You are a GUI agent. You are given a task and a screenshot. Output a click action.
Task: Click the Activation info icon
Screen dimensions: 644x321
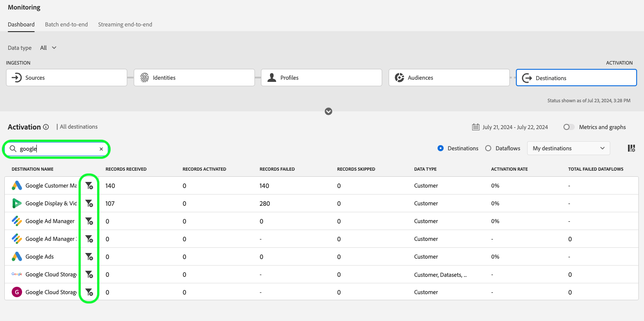coord(45,127)
